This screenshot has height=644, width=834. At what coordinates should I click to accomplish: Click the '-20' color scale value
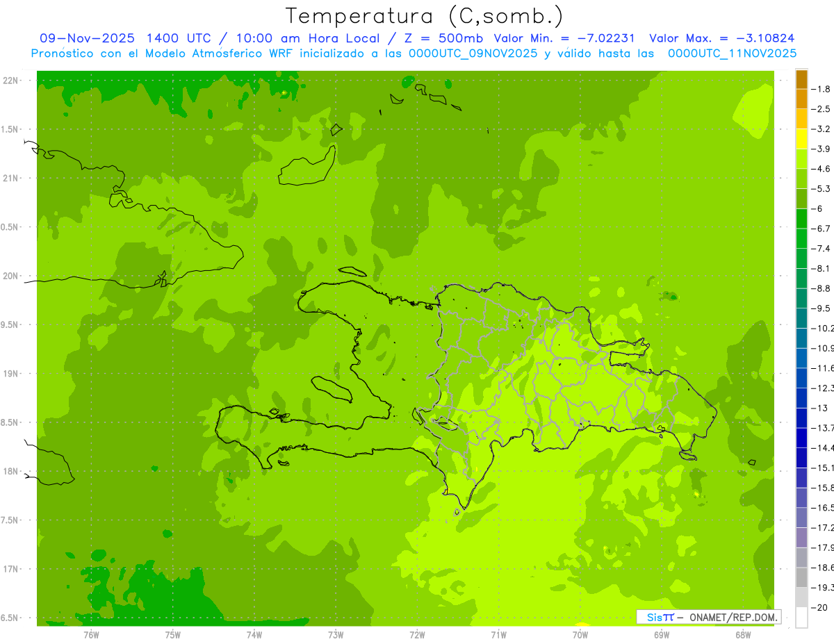pos(819,607)
